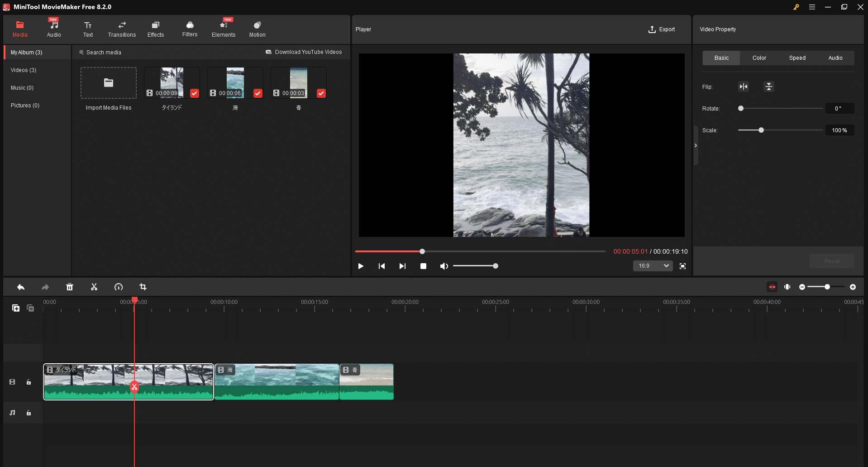Open the 16:9 aspect ratio dropdown
This screenshot has height=467, width=868.
653,266
